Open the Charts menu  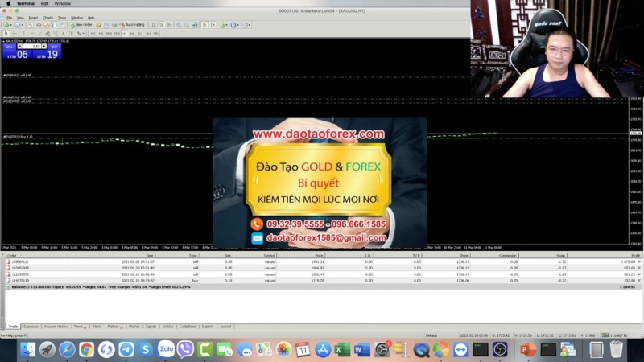tap(47, 18)
